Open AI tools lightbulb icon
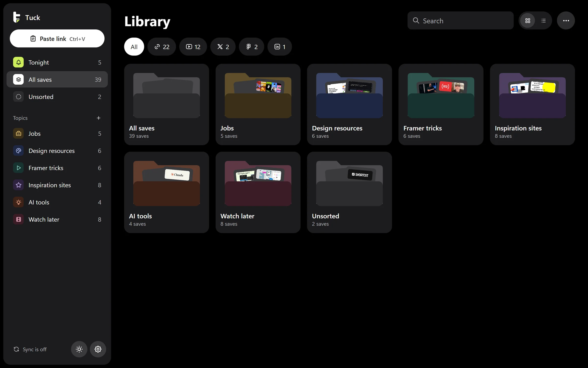 18,202
